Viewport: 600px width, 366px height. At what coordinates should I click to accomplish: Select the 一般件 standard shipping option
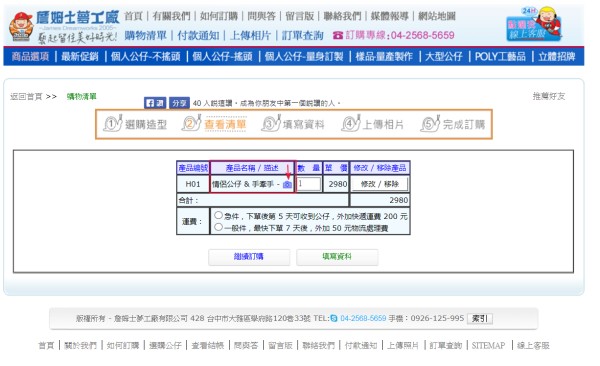pyautogui.click(x=218, y=227)
